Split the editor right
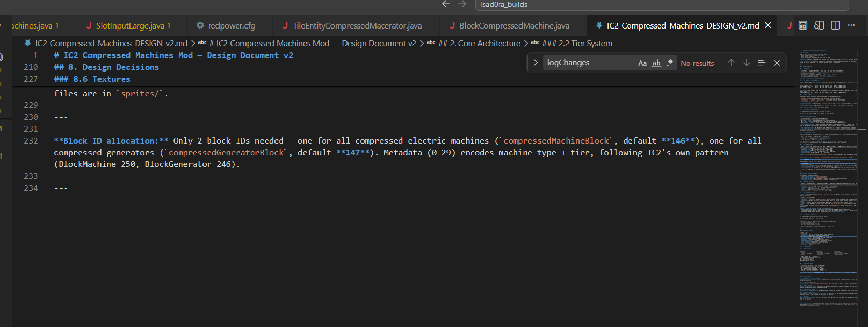The image size is (868, 327). (x=835, y=25)
